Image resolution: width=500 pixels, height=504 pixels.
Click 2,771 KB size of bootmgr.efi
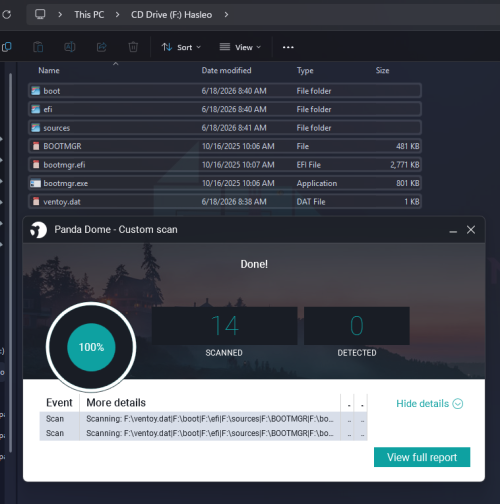tap(405, 165)
